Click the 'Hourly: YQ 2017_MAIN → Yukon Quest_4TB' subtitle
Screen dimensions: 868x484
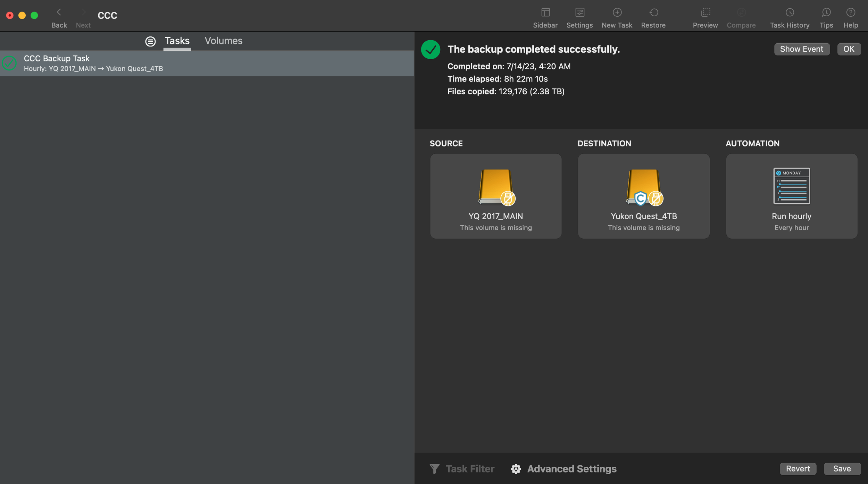pos(93,69)
